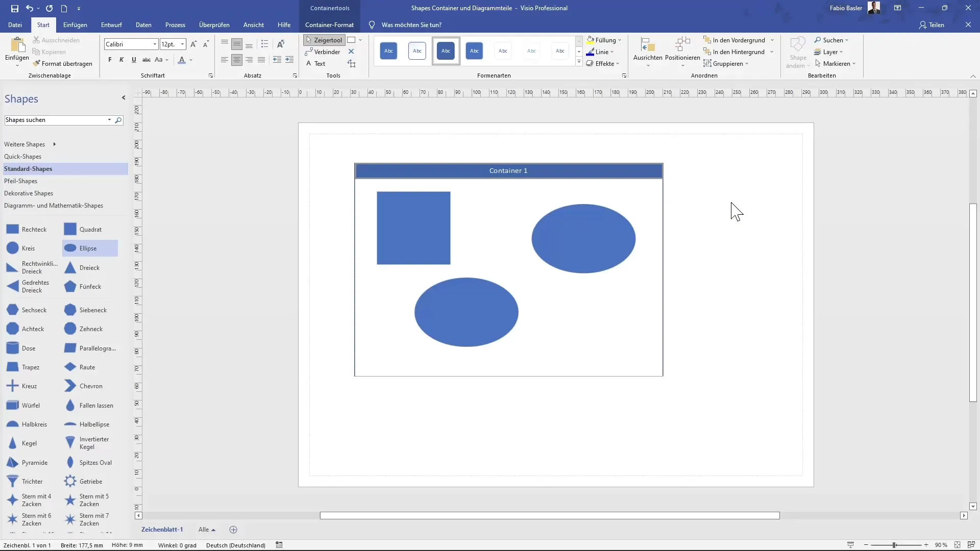Image resolution: width=980 pixels, height=551 pixels.
Task: Open the Calibri font name dropdown
Action: (155, 44)
